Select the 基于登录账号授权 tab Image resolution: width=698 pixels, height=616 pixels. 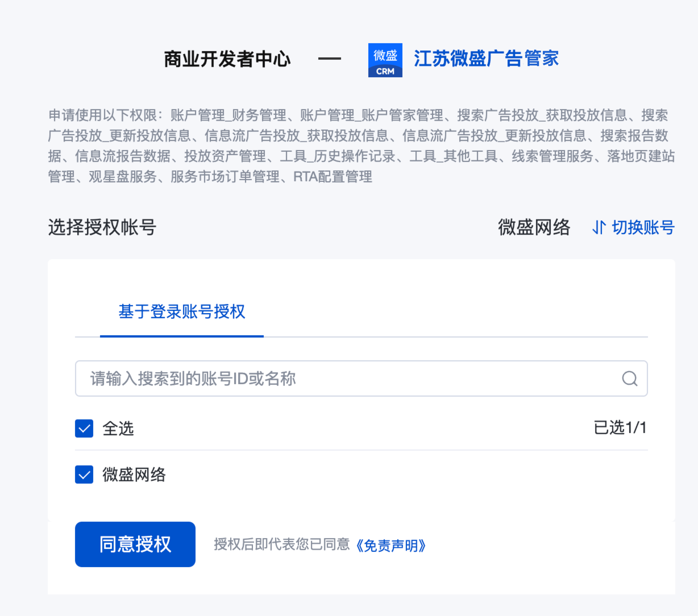point(182,312)
